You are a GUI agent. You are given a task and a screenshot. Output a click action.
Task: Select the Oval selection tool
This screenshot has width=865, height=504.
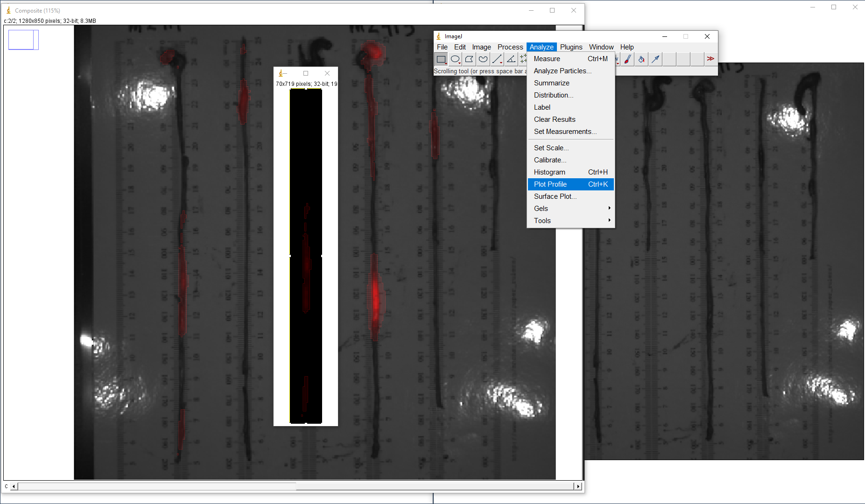click(x=455, y=59)
